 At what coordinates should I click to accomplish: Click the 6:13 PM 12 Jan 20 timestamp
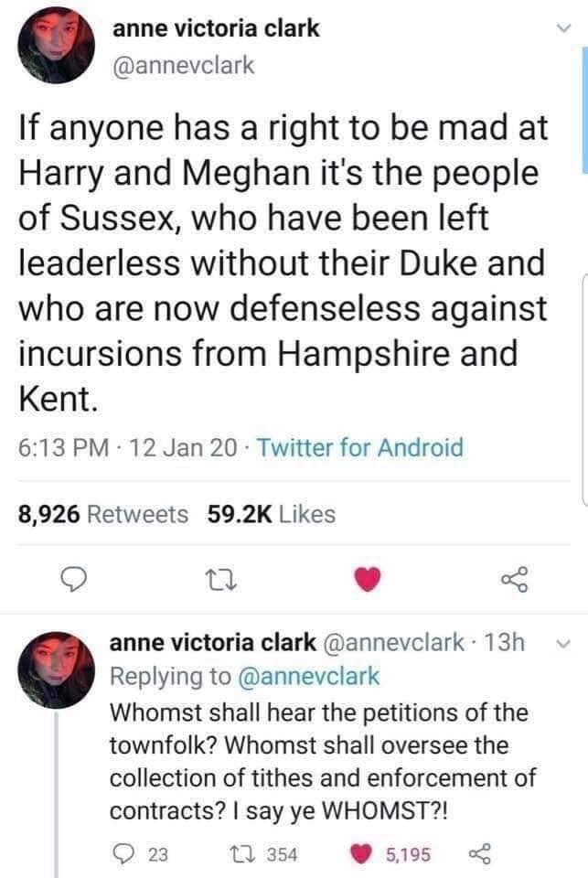coord(128,447)
